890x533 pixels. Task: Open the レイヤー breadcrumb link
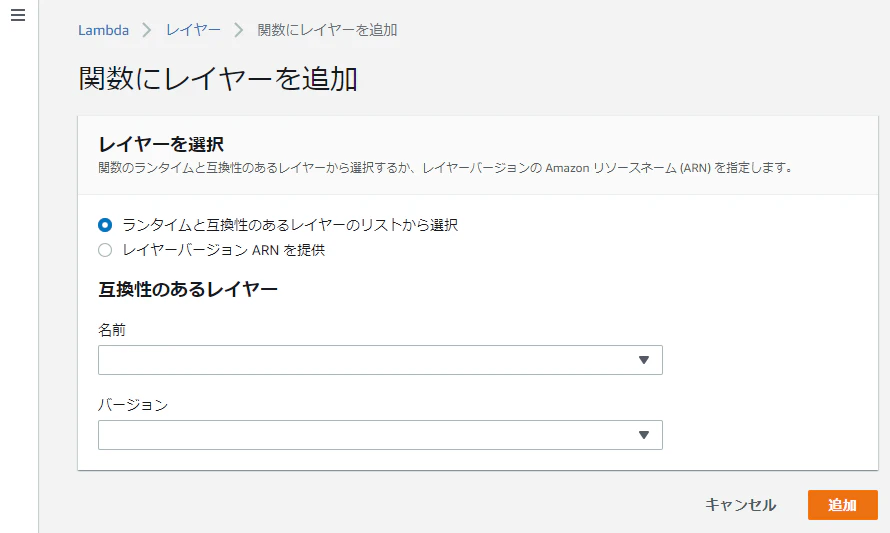(193, 30)
